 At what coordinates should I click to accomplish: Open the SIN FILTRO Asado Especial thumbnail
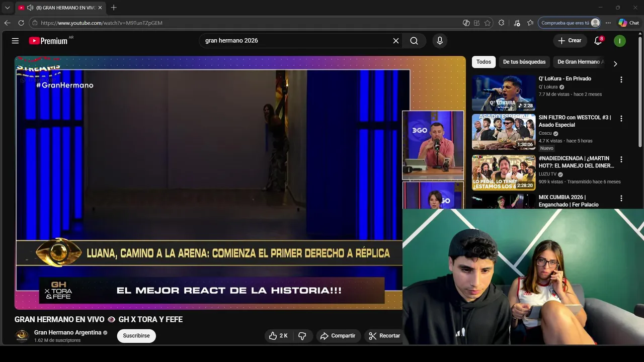pos(504,132)
